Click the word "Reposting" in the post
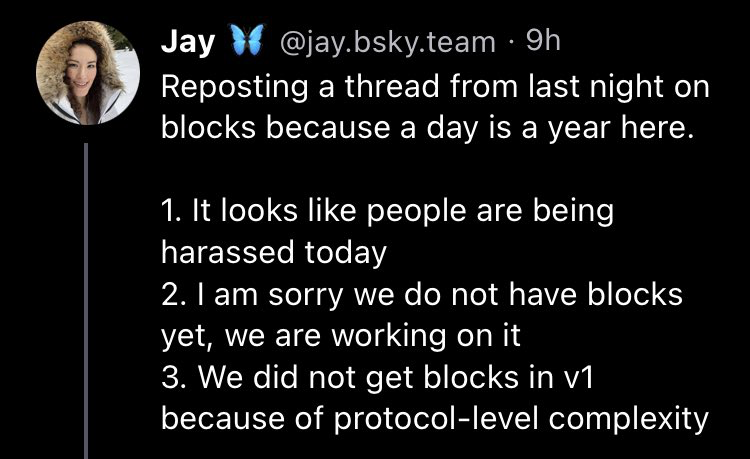Viewport: 750px width, 459px height. (x=228, y=87)
